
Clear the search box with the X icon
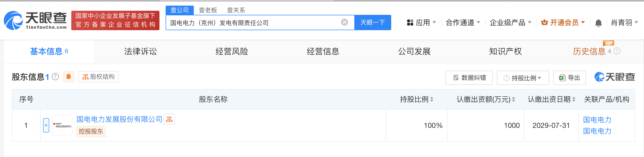click(344, 23)
